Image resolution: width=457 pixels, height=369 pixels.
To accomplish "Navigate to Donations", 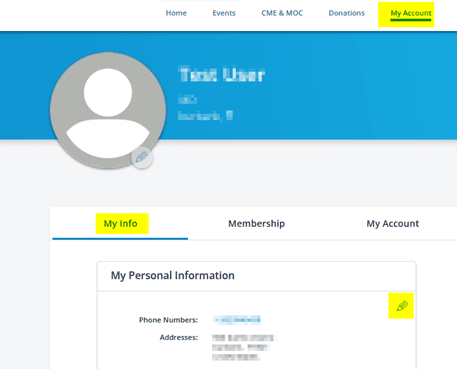I will (347, 13).
